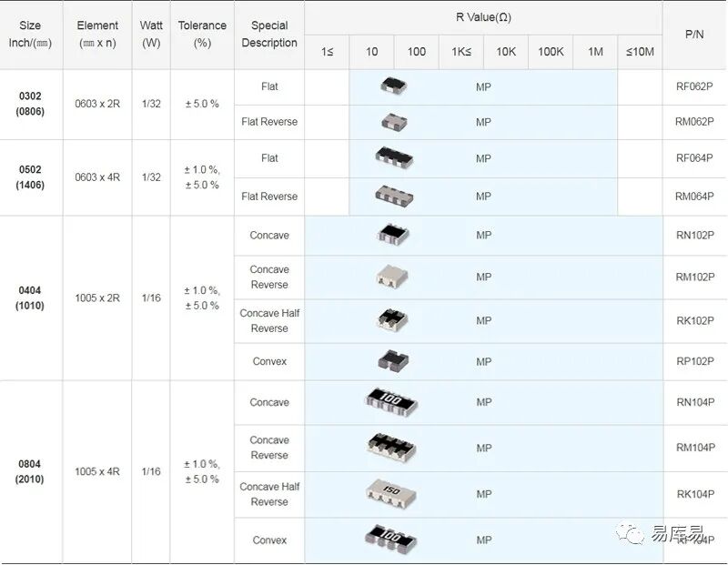Click the RK104P chip image marked 150
The width and height of the screenshot is (728, 565).
pyautogui.click(x=391, y=494)
